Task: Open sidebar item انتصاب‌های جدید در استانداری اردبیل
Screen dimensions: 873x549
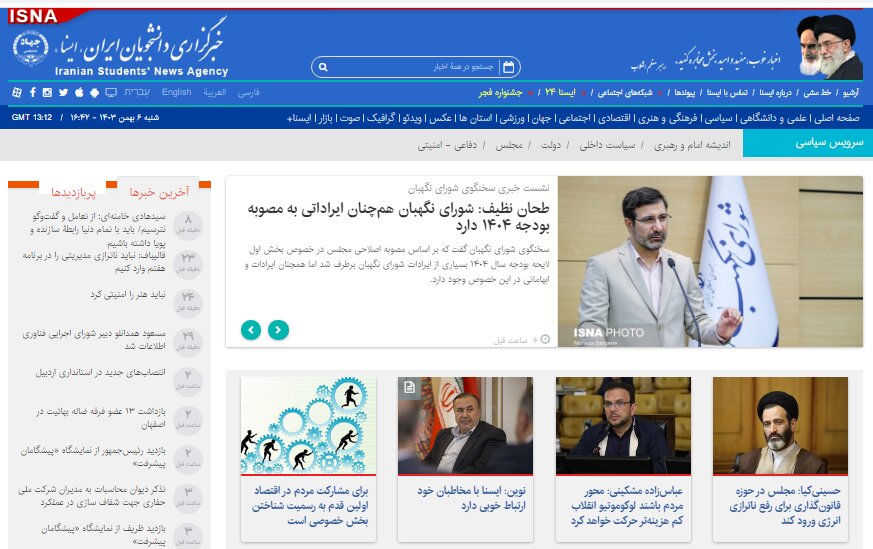Action: 101,372
